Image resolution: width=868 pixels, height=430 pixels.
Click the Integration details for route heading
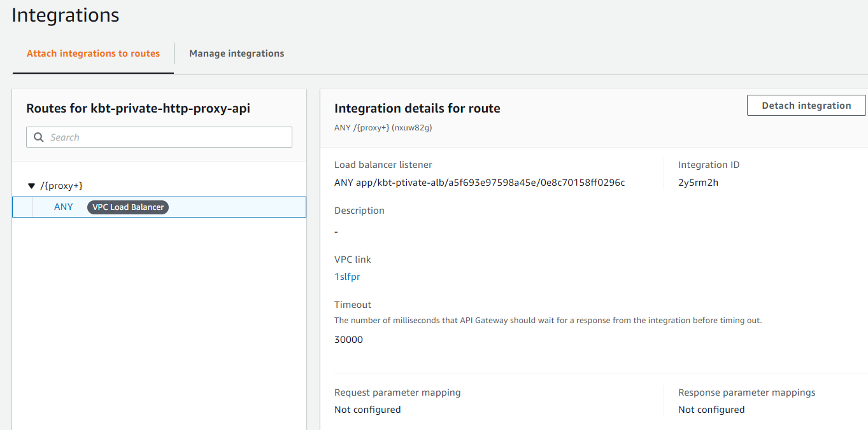(417, 108)
